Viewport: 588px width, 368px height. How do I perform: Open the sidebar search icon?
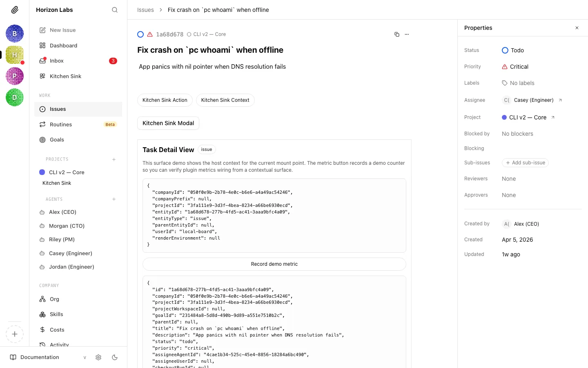point(115,10)
